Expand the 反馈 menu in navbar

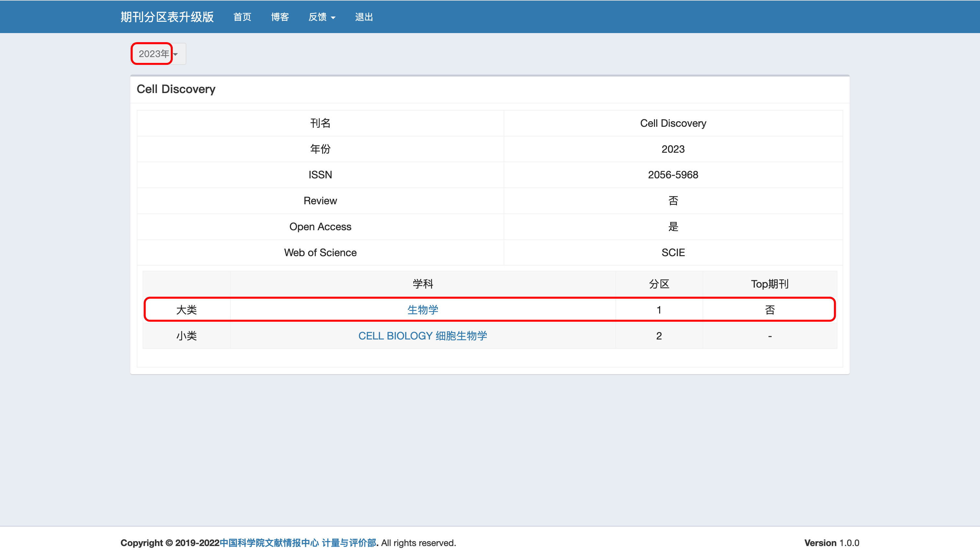tap(321, 17)
